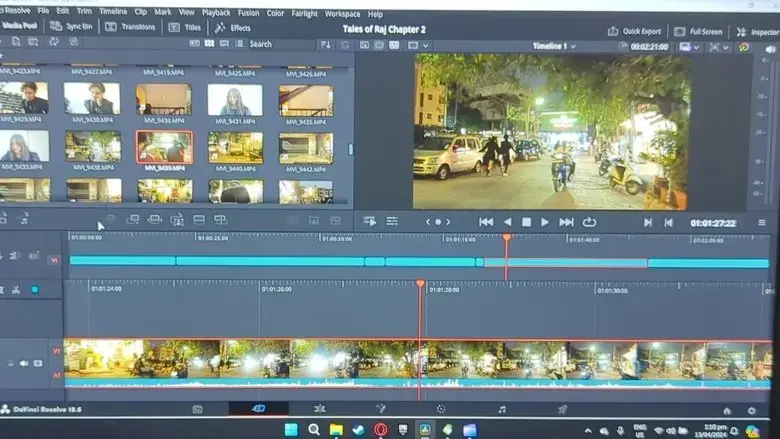Open the Deliver rocket page icon
This screenshot has height=439, width=780.
[x=562, y=409]
